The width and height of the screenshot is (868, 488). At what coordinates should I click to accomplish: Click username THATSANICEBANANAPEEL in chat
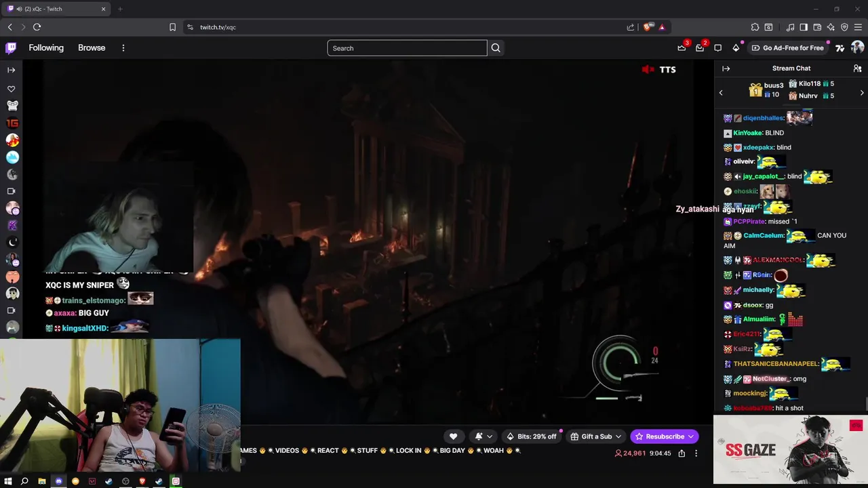pyautogui.click(x=776, y=364)
